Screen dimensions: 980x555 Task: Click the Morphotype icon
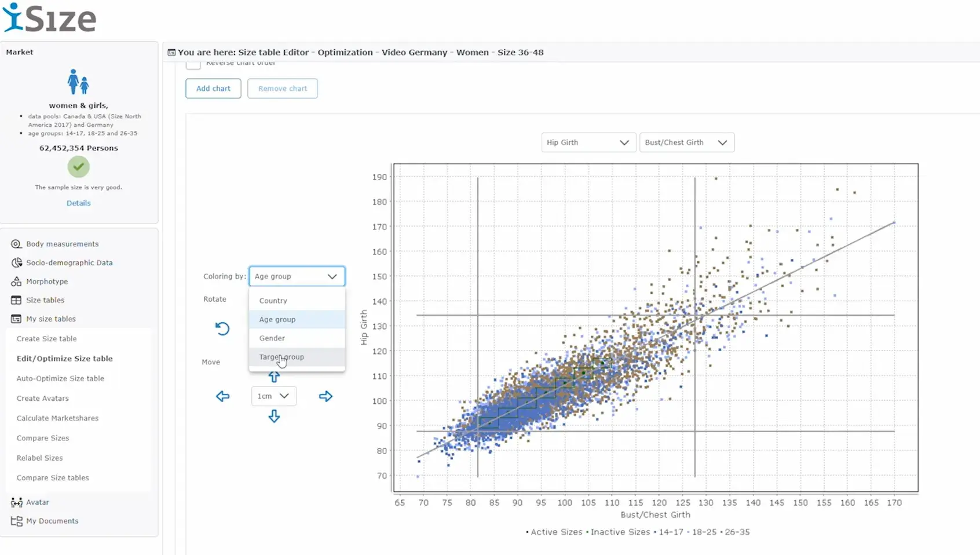coord(16,282)
